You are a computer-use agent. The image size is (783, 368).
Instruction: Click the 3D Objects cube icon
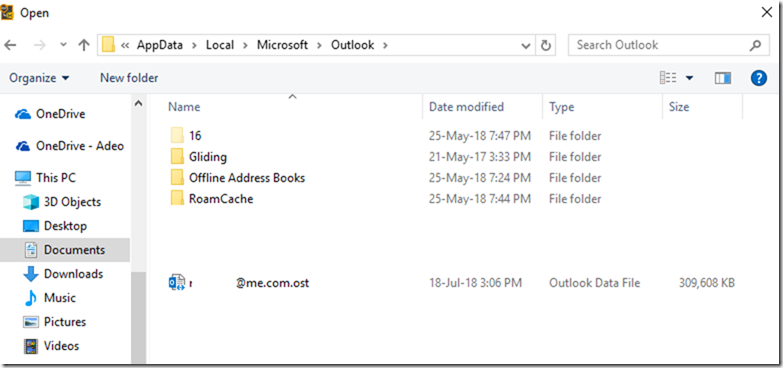coord(31,202)
